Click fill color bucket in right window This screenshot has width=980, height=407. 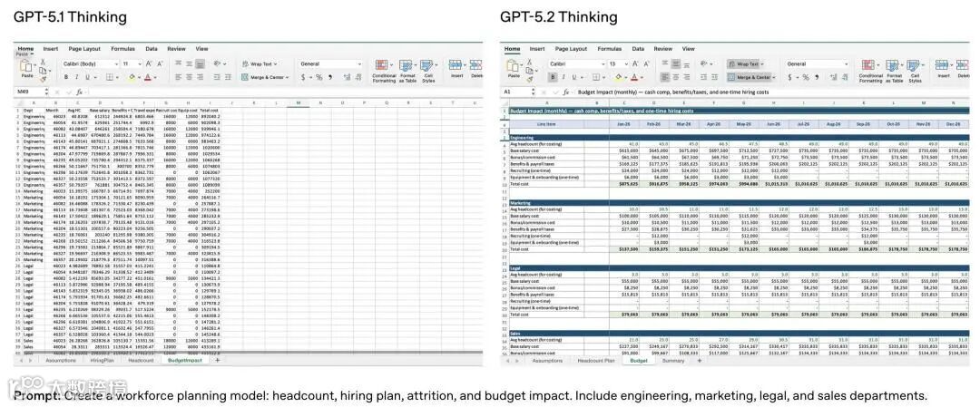(618, 77)
